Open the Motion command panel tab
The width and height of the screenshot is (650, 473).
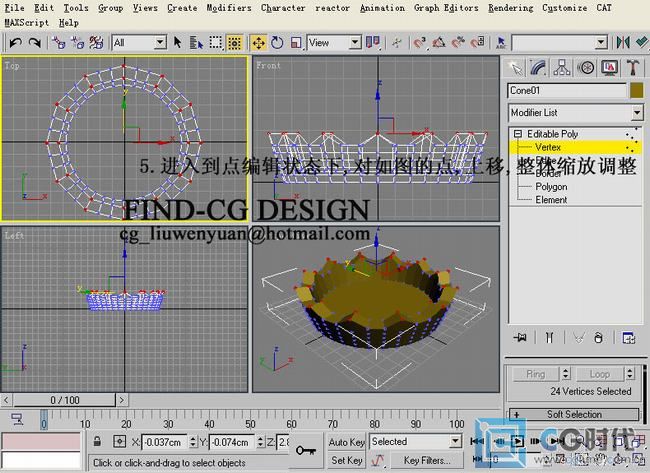585,68
